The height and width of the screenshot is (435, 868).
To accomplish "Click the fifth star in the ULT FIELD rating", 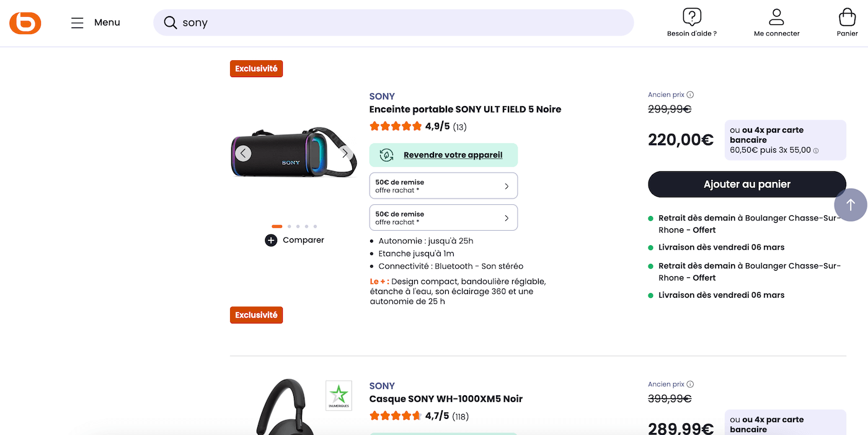I will [x=418, y=125].
